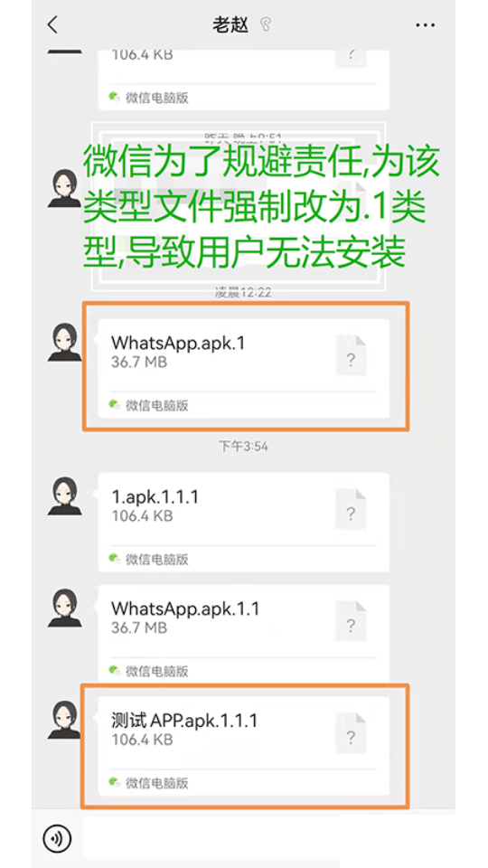Tap the 老赵 chat title
Screen dimensions: 488x868
pyautogui.click(x=230, y=25)
